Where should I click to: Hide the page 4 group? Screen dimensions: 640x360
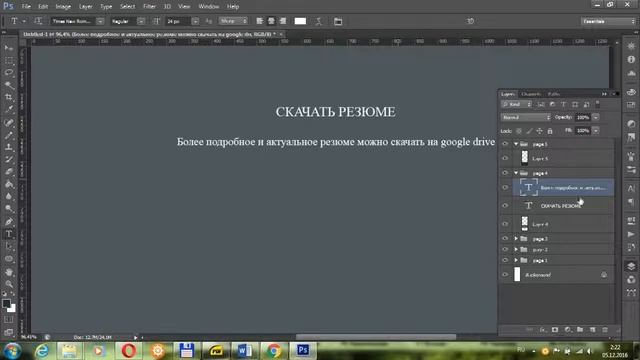[x=505, y=173]
